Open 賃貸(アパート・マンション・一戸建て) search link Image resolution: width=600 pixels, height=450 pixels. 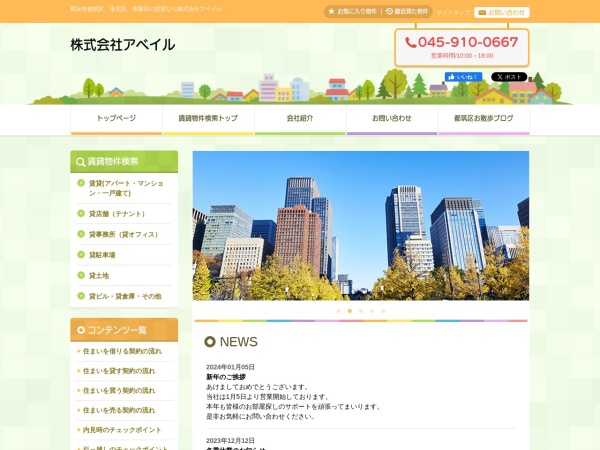[x=126, y=188]
